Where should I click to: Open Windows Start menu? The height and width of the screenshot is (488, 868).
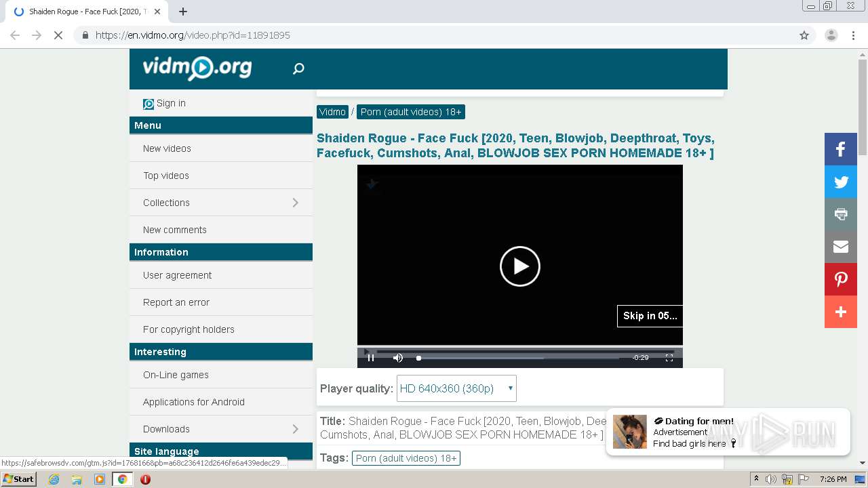[19, 479]
